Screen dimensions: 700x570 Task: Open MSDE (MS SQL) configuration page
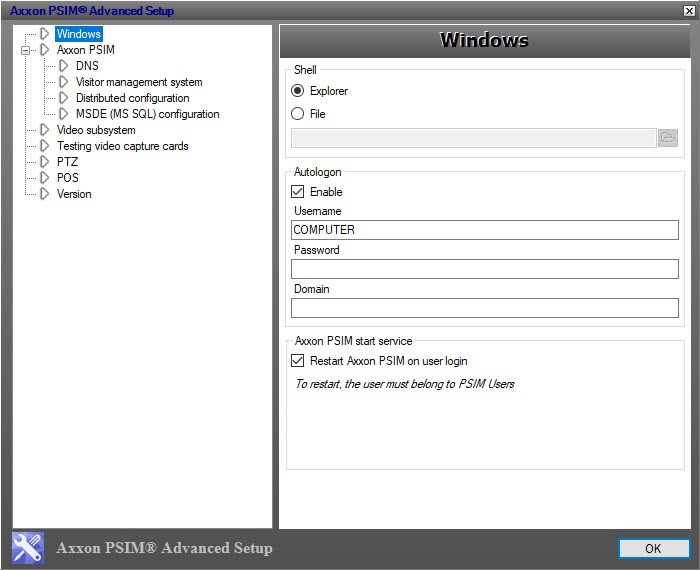click(x=147, y=114)
